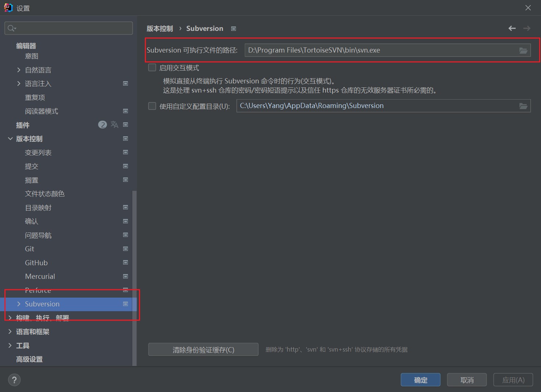Click the IntelliJ IDEA logo in the title bar
The image size is (541, 392).
pos(8,8)
